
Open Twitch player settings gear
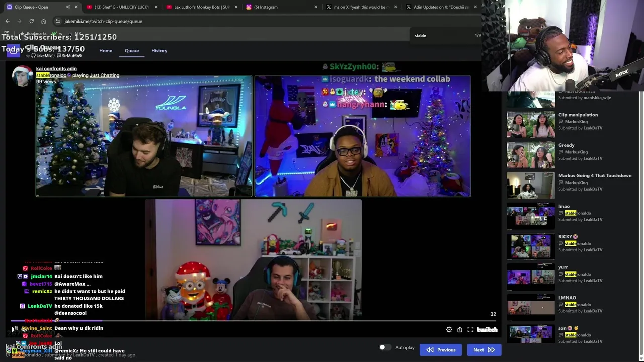pyautogui.click(x=449, y=329)
